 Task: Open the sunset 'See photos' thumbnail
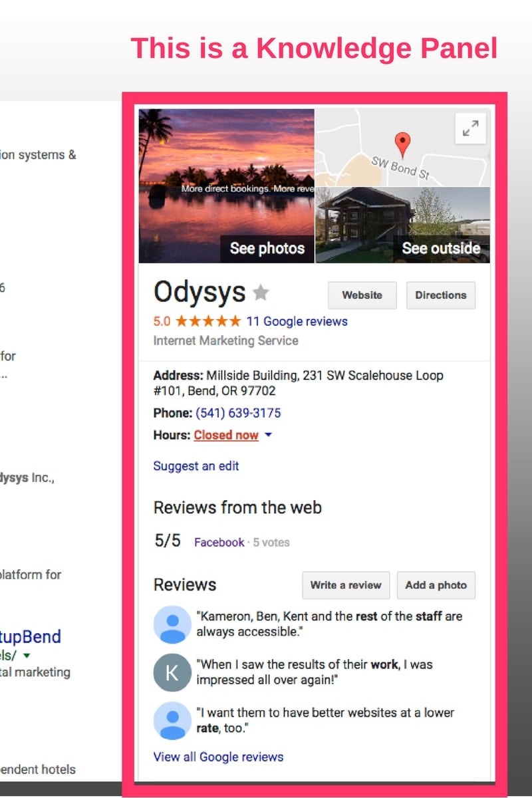tap(227, 186)
